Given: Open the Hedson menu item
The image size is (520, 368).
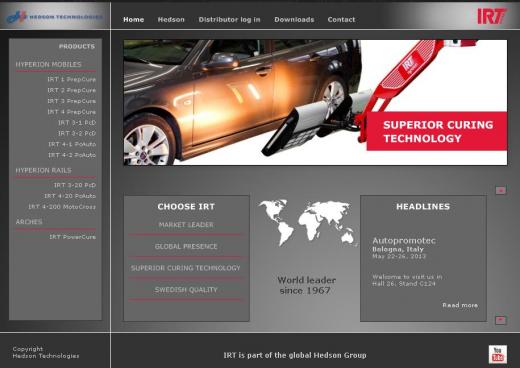Looking at the screenshot, I should click(x=171, y=20).
